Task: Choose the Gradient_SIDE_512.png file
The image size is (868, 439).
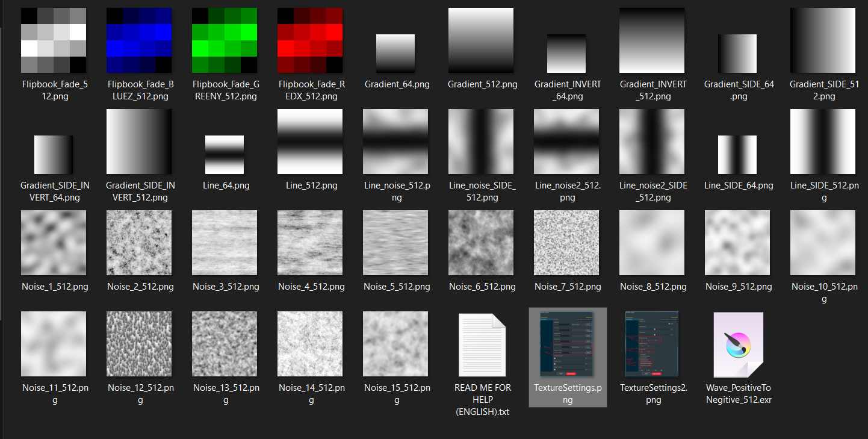Action: tap(823, 40)
